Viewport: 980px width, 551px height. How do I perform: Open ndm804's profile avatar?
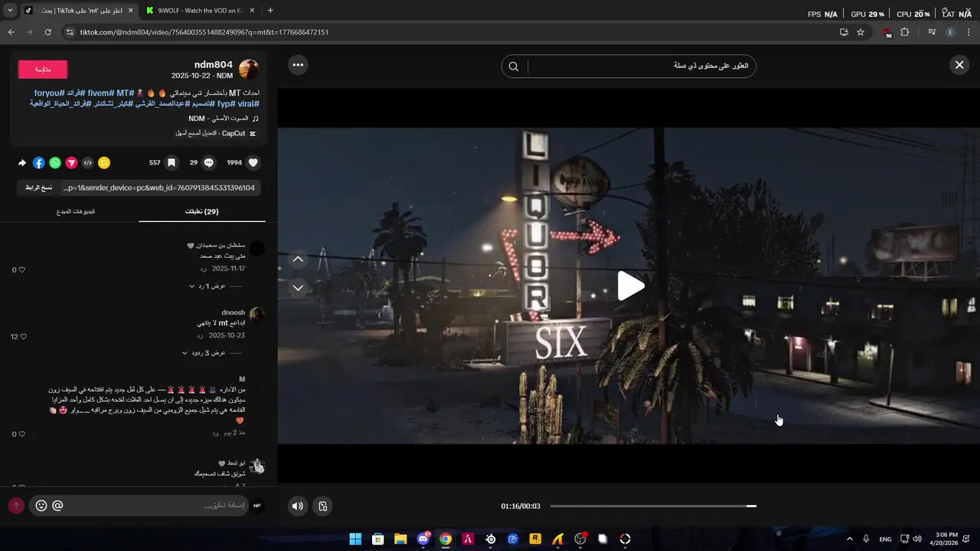coord(249,69)
